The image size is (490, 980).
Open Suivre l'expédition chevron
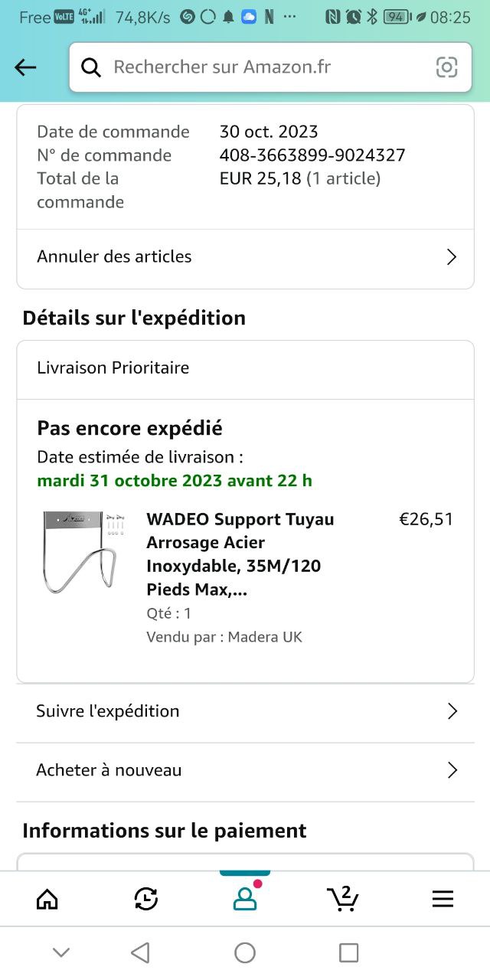click(x=452, y=711)
